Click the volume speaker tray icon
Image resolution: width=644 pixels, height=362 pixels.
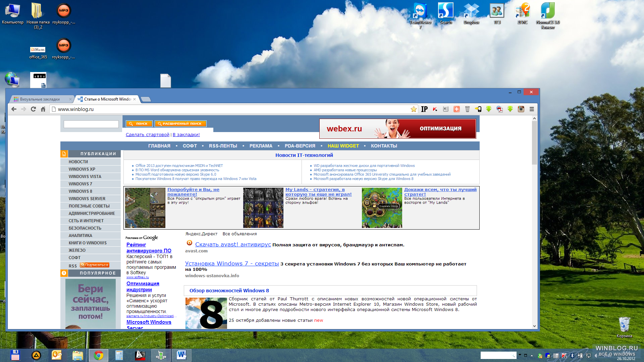[x=596, y=356]
